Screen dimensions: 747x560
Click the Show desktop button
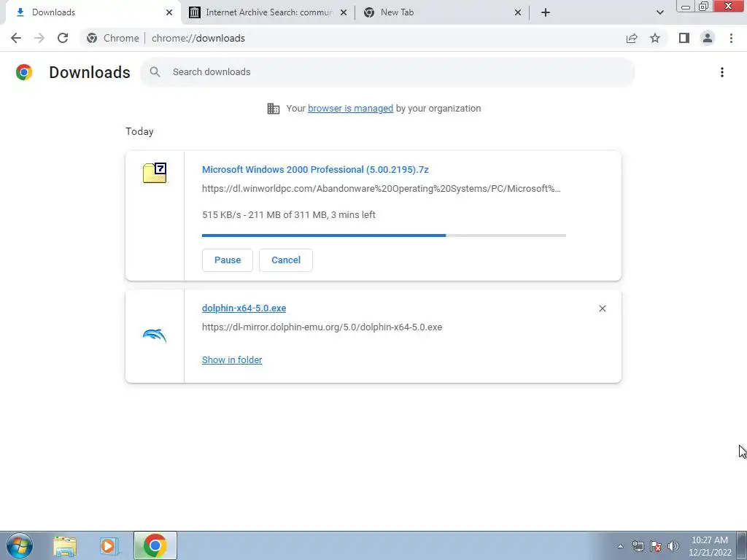pyautogui.click(x=742, y=545)
